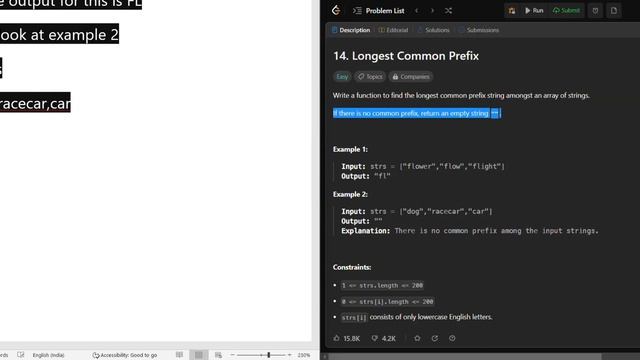Click the Example 2 Explanation line
The width and height of the screenshot is (640, 360).
[470, 231]
